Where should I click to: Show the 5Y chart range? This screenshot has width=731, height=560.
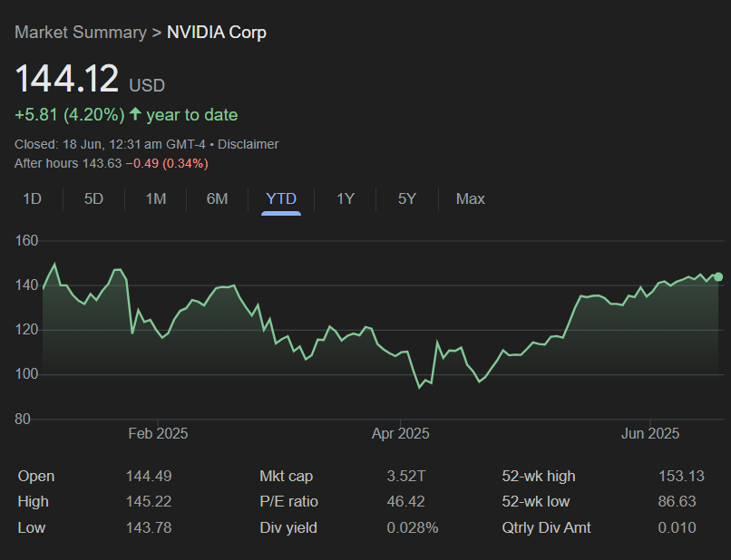(x=406, y=199)
